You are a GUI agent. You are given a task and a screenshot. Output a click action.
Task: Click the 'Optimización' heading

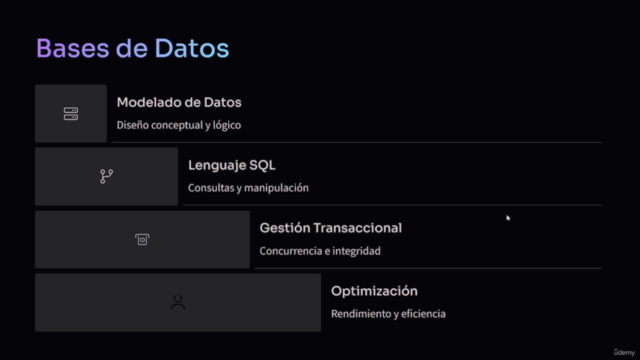[x=374, y=291]
